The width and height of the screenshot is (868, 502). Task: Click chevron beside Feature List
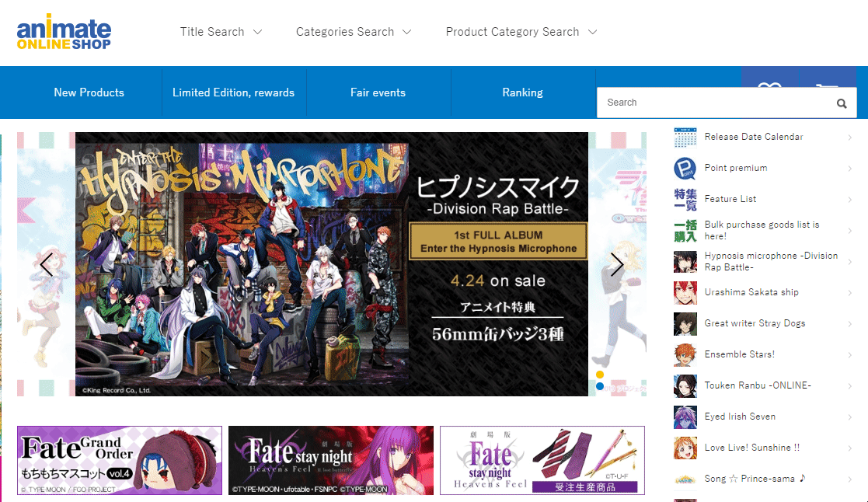(849, 199)
